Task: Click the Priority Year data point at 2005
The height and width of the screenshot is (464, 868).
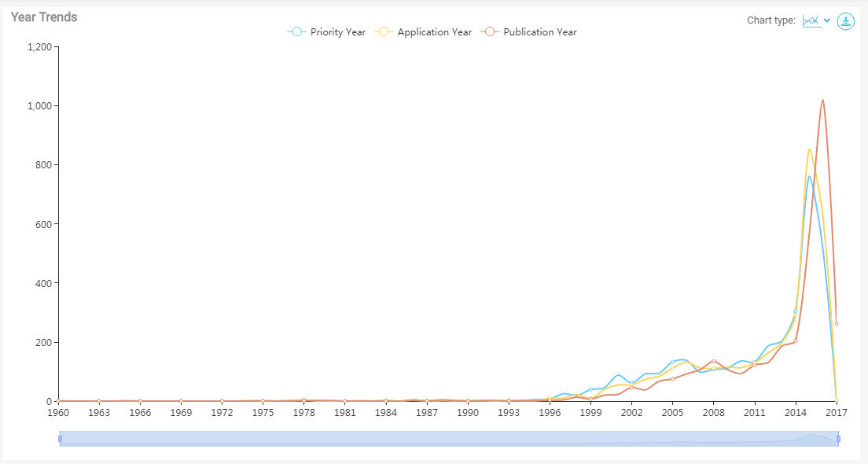Action: pos(672,362)
